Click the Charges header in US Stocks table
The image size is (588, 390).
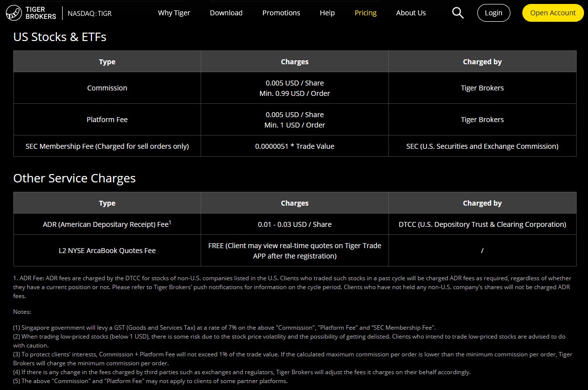pos(295,61)
